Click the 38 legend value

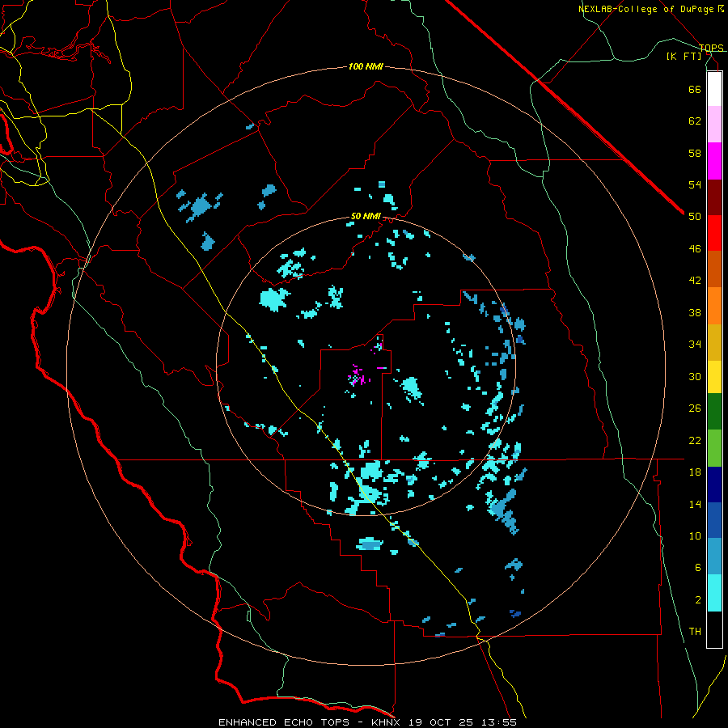tap(695, 312)
